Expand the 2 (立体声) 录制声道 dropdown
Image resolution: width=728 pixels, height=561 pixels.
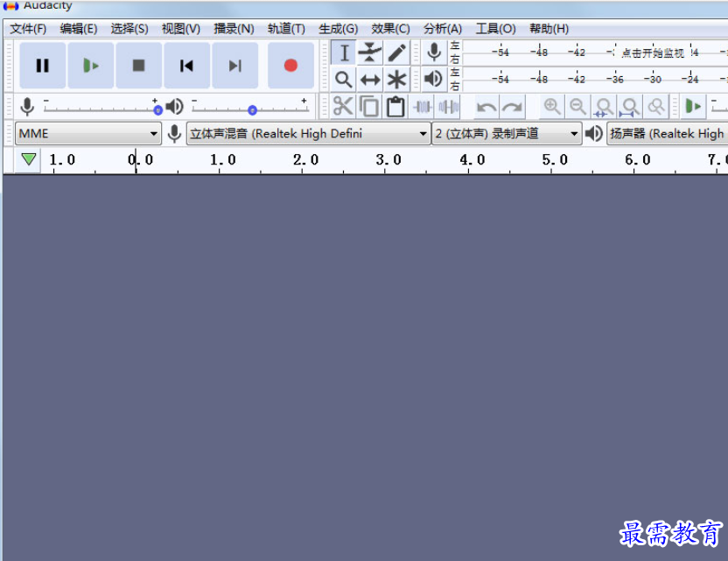507,134
